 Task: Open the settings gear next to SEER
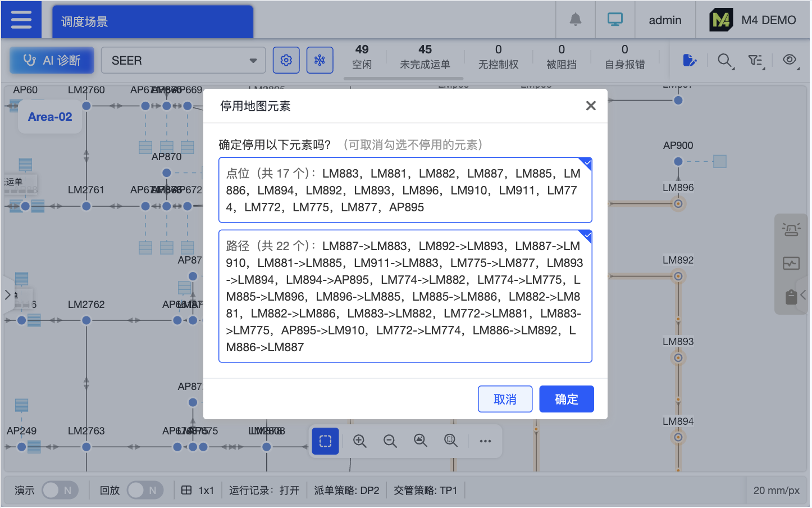pyautogui.click(x=286, y=60)
